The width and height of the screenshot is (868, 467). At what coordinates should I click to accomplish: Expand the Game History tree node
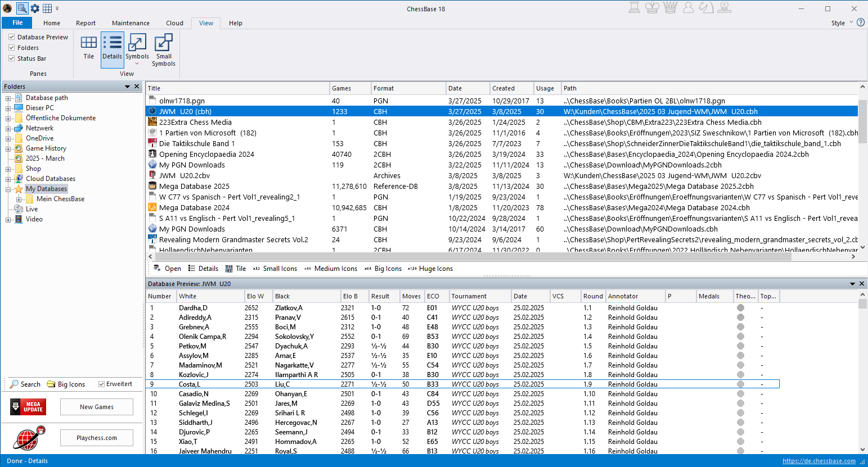pos(8,149)
